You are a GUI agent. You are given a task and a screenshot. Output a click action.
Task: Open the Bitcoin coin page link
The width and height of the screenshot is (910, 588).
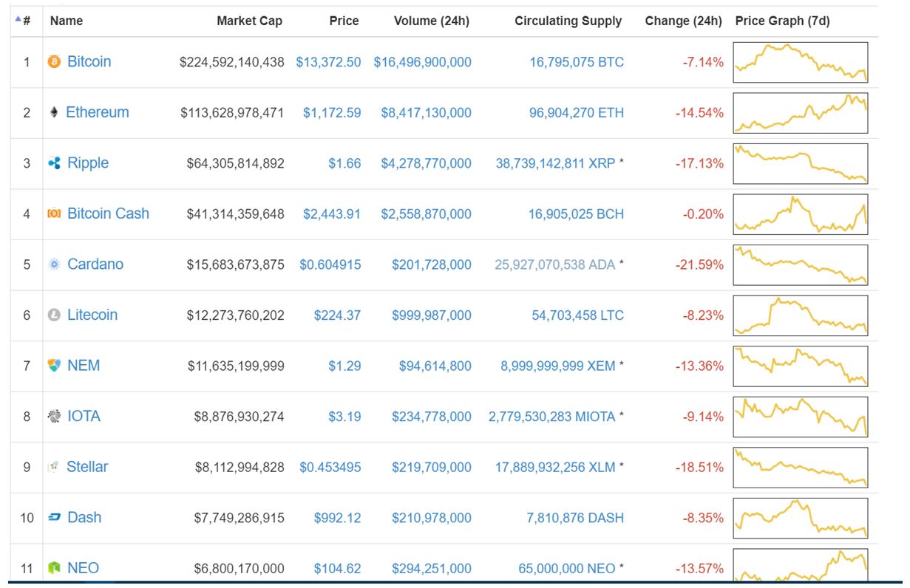[89, 61]
